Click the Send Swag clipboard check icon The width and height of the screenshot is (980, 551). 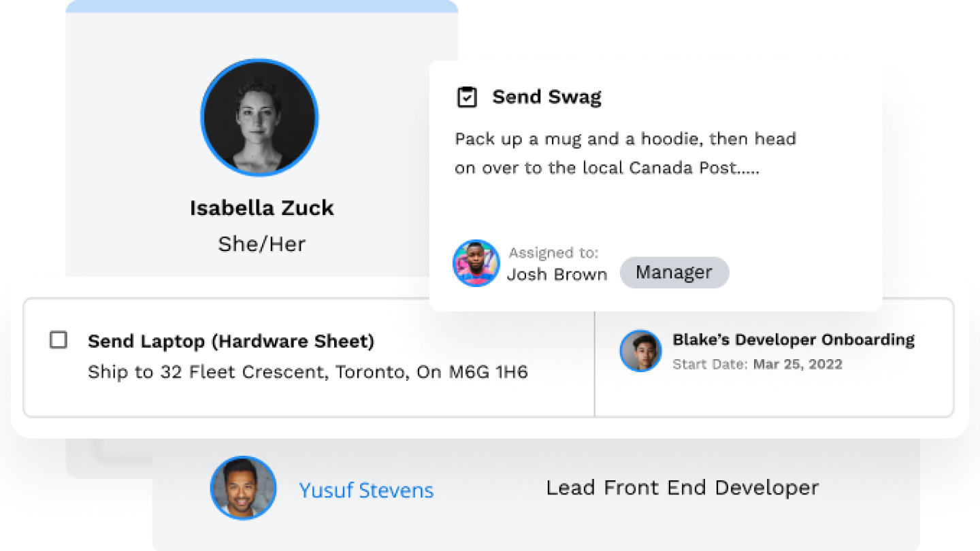point(466,97)
